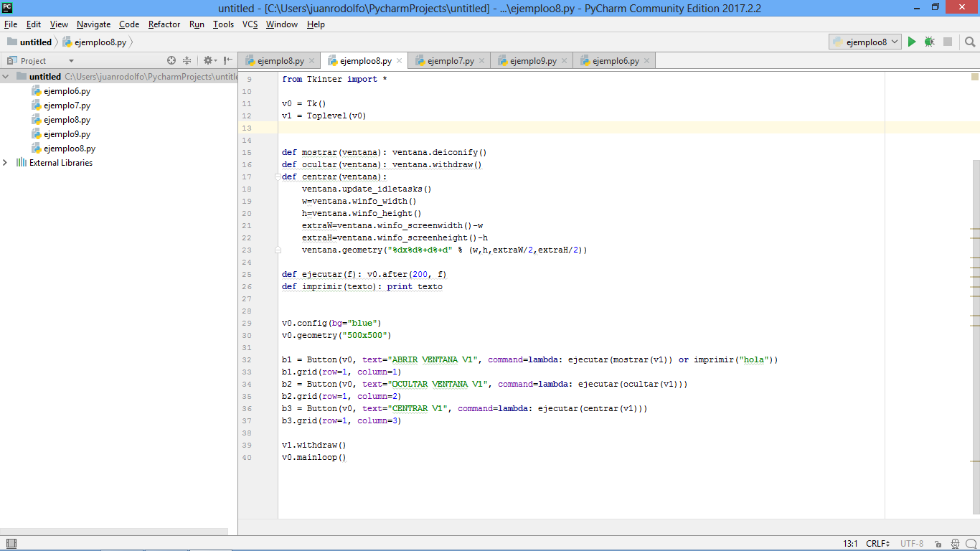The height and width of the screenshot is (551, 980).
Task: Close the ejemplo9.py editor tab
Action: pyautogui.click(x=563, y=60)
